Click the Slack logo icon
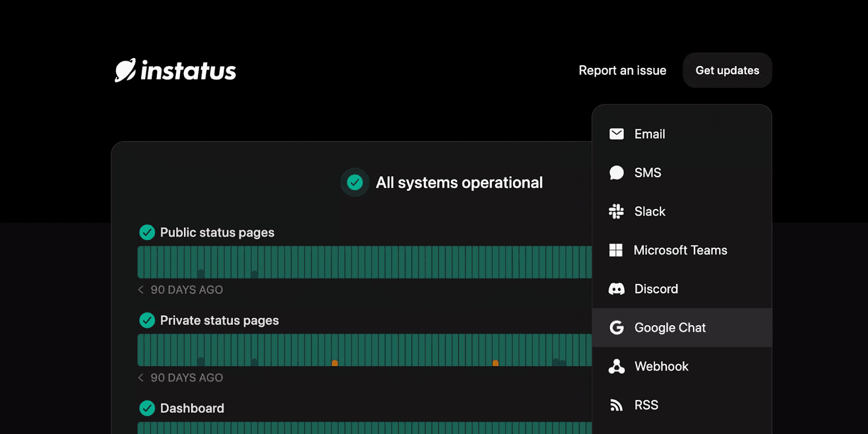 tap(616, 212)
